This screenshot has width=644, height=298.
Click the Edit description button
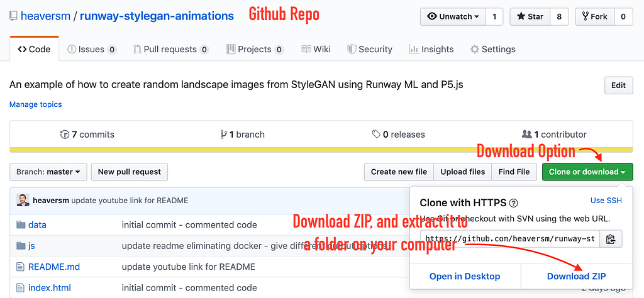619,86
